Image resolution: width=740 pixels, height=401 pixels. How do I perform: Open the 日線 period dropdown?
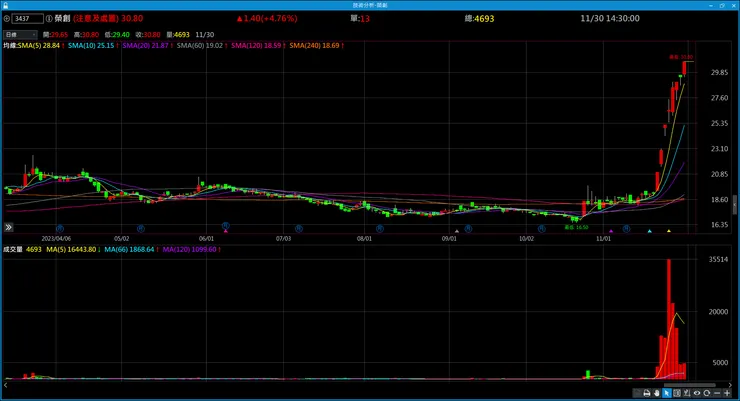[20, 34]
